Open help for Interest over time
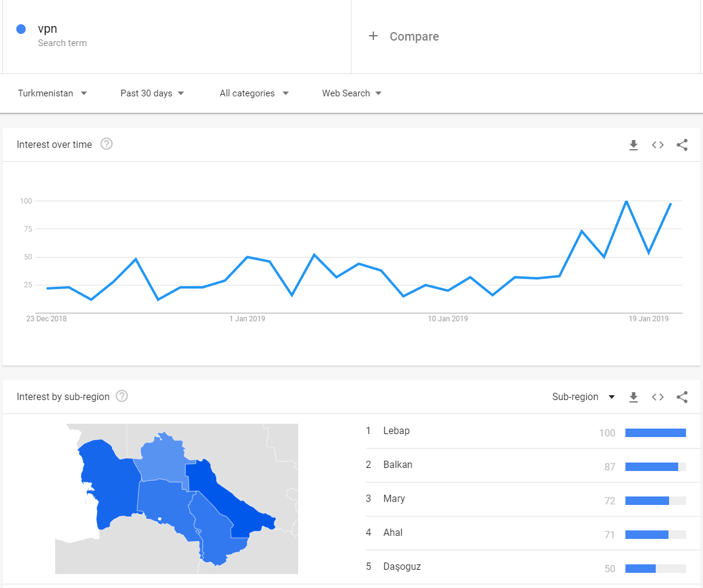The image size is (703, 588). pyautogui.click(x=106, y=144)
